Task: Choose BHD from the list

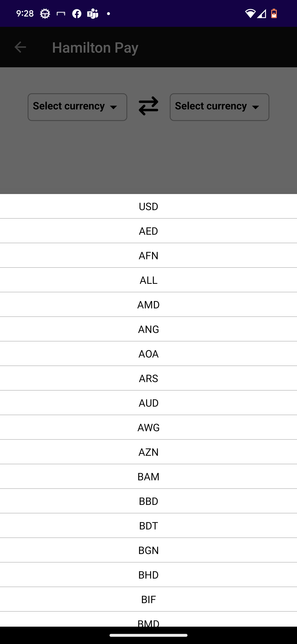Action: (148, 575)
